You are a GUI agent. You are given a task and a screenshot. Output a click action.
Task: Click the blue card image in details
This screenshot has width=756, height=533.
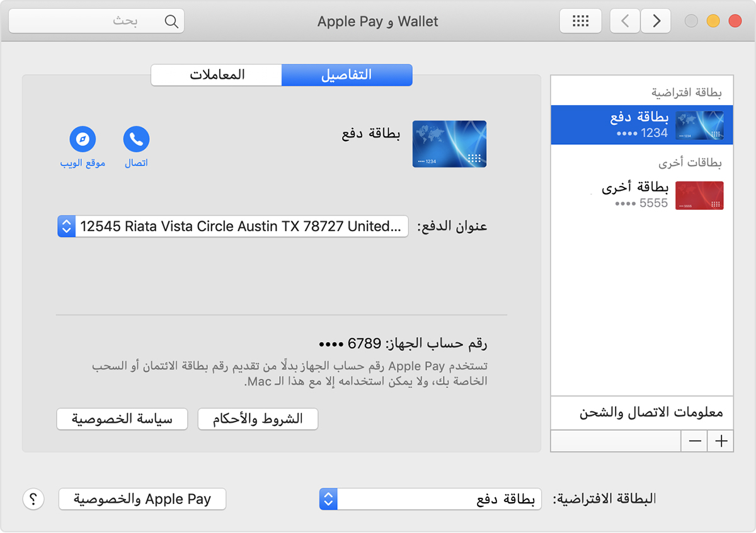click(x=449, y=144)
